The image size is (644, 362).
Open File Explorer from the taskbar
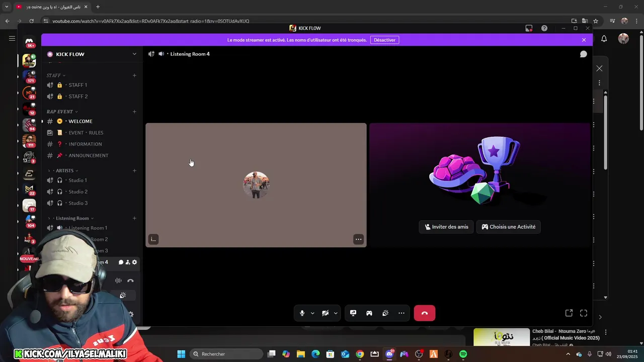pos(300,354)
